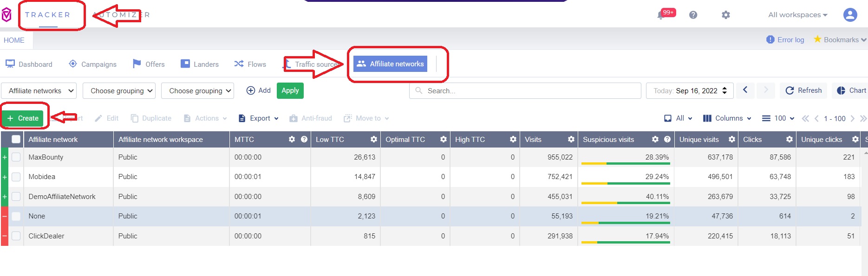Click the green Apply button
The width and height of the screenshot is (868, 276).
click(x=290, y=90)
